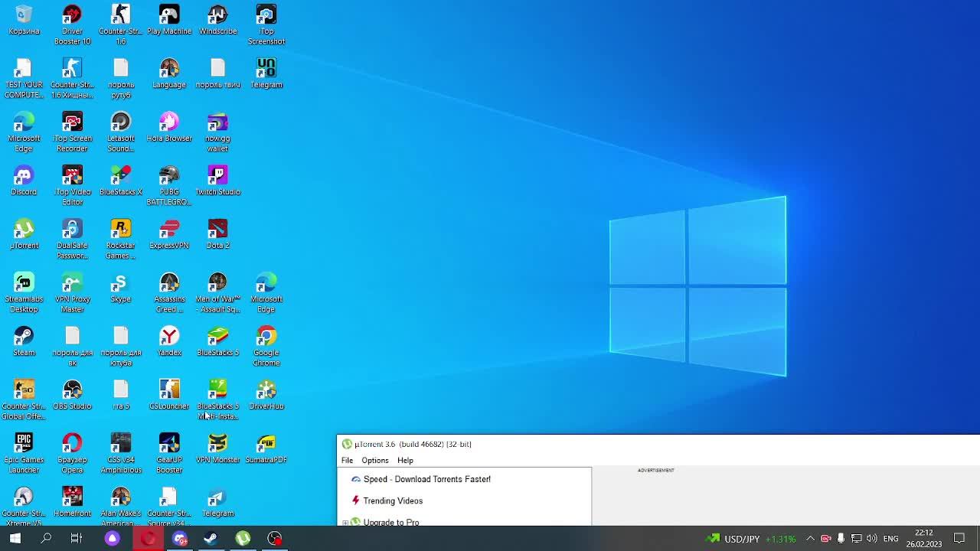Select the Assassins Creed desktop shortcut
This screenshot has width=980, height=551.
pyautogui.click(x=169, y=292)
